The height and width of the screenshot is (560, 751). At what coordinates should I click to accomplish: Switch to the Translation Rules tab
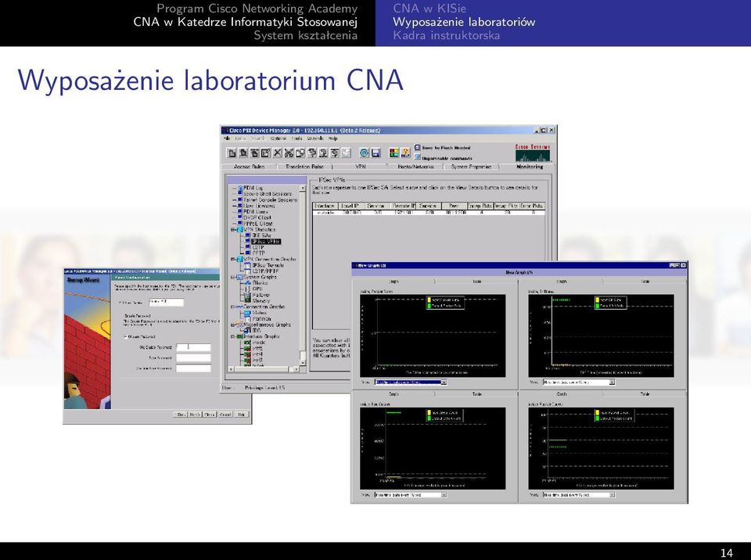[304, 167]
